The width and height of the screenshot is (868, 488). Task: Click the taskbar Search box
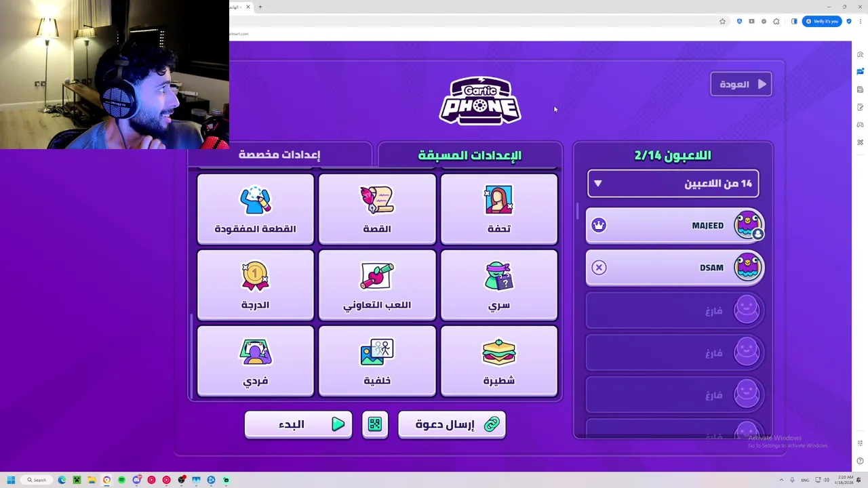(x=37, y=480)
